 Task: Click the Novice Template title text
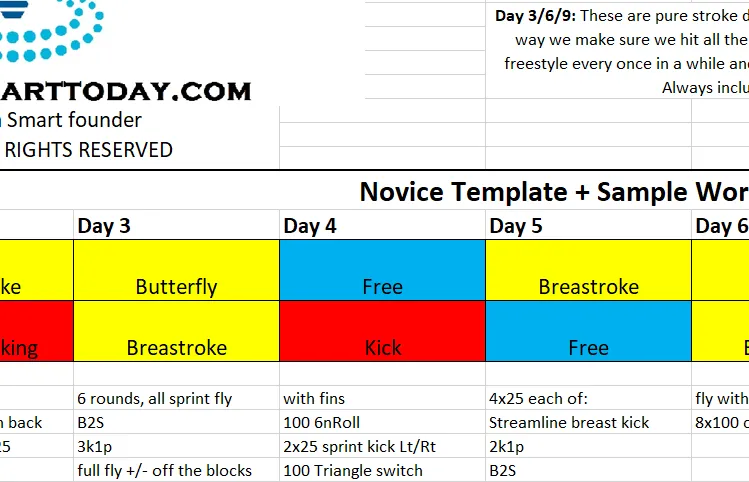(554, 192)
